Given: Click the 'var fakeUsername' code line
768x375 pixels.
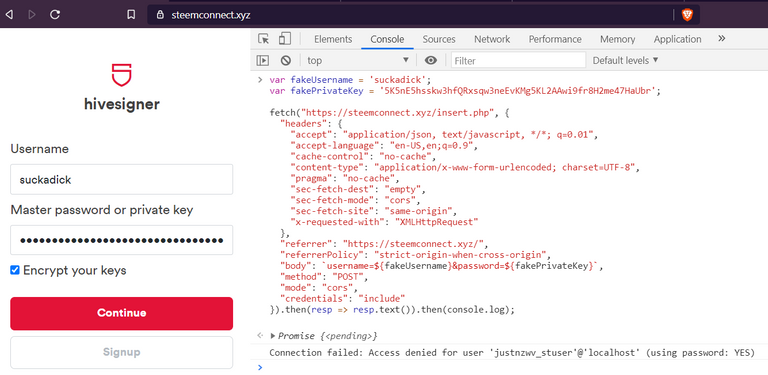Looking at the screenshot, I should 350,80.
